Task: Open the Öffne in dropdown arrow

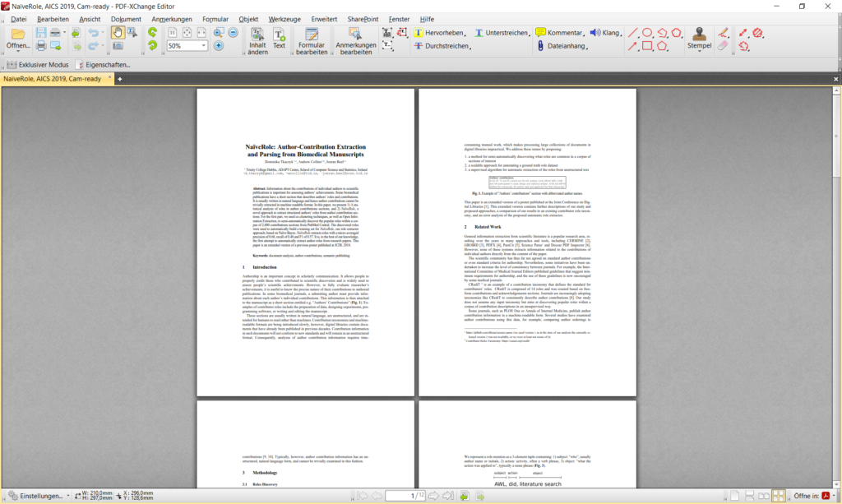Action: [834, 496]
